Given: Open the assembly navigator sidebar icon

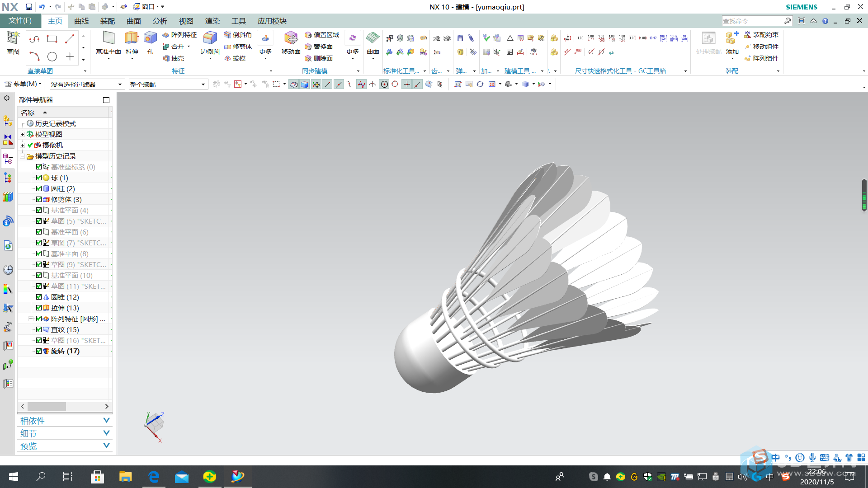Looking at the screenshot, I should pyautogui.click(x=8, y=121).
